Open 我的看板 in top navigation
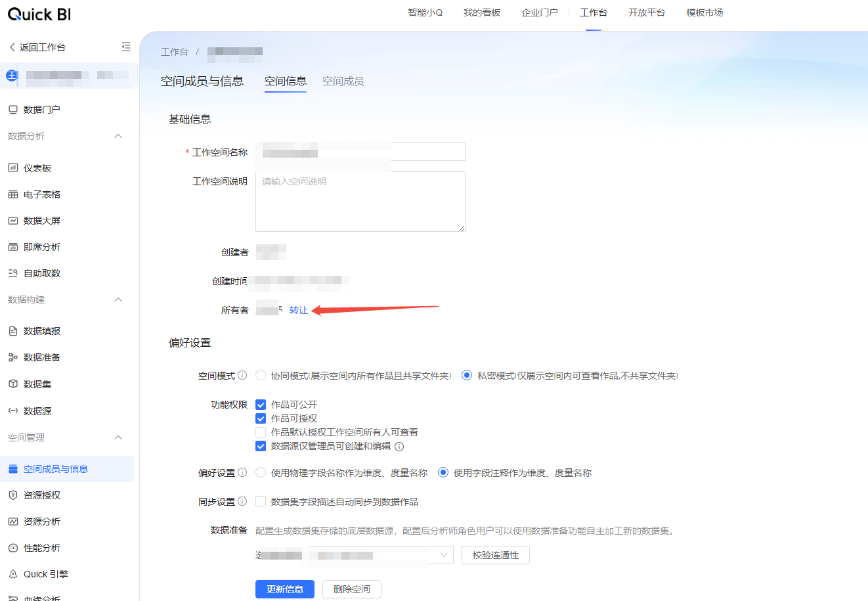 coord(482,12)
